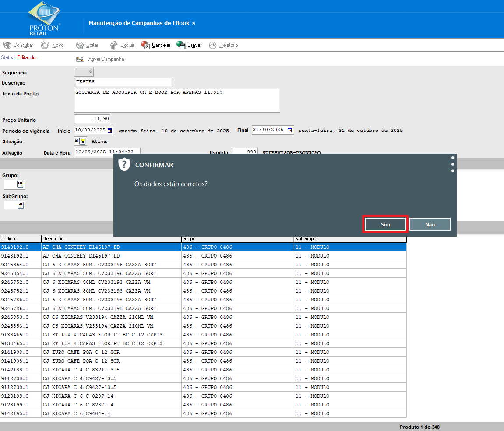504x431 pixels.
Task: Click the Descrição field containing TESTES
Action: pyautogui.click(x=123, y=82)
